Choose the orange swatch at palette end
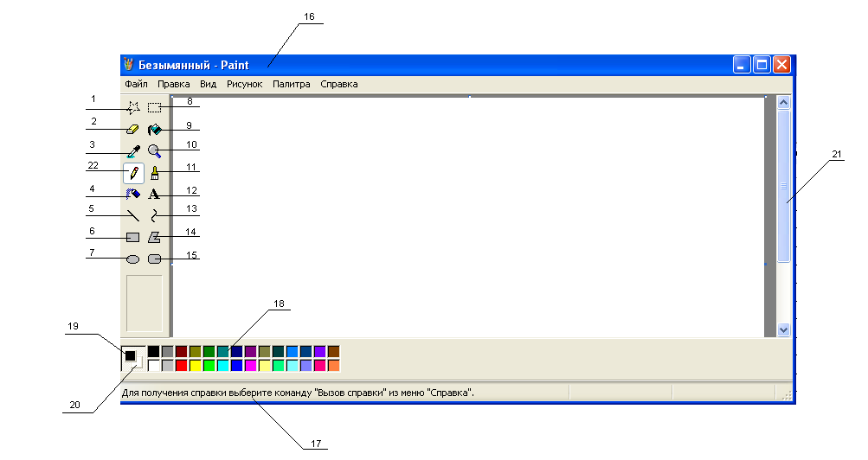 [333, 366]
